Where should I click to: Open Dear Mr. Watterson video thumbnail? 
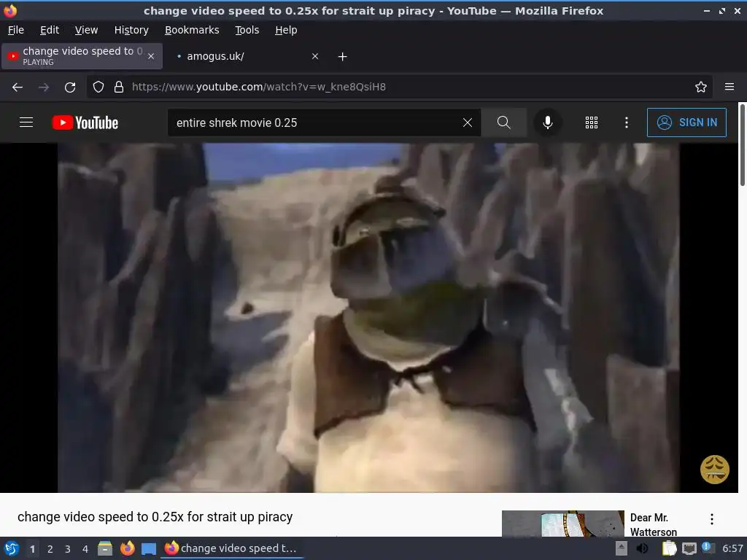[x=562, y=524]
